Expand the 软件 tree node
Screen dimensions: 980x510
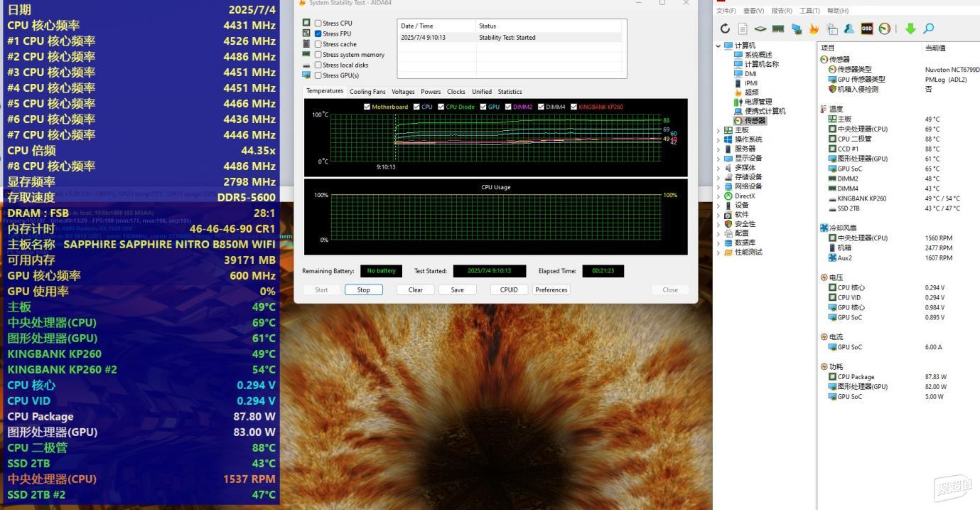[x=718, y=215]
